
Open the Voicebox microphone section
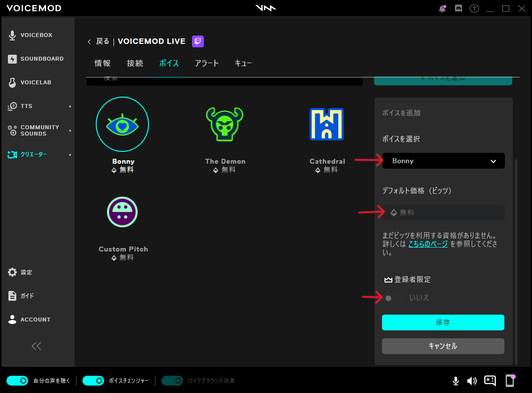coord(31,35)
